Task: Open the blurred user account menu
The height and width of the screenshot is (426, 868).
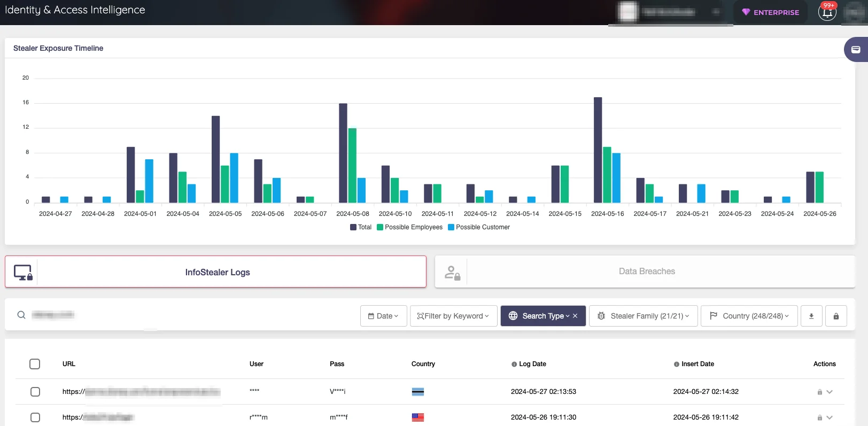Action: click(670, 12)
